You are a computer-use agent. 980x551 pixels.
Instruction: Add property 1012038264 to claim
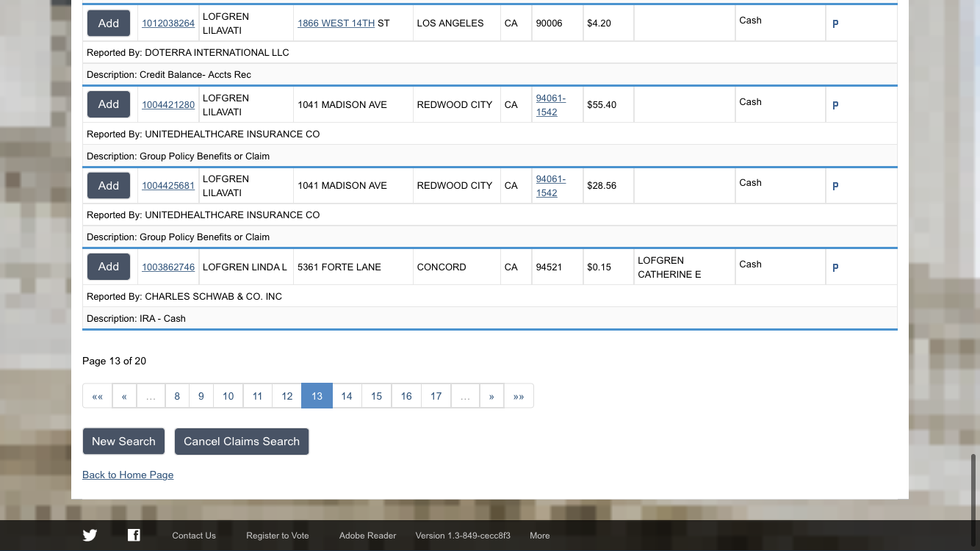[x=109, y=24]
